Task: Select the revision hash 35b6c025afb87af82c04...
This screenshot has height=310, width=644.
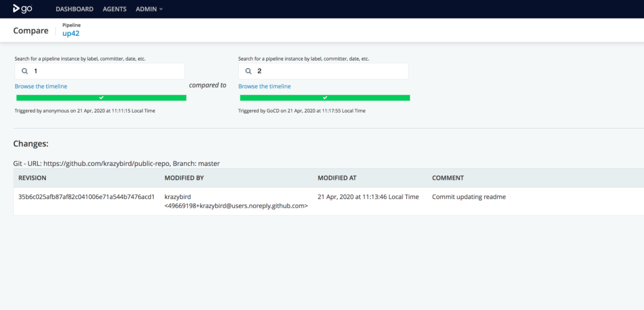Action: (86, 197)
